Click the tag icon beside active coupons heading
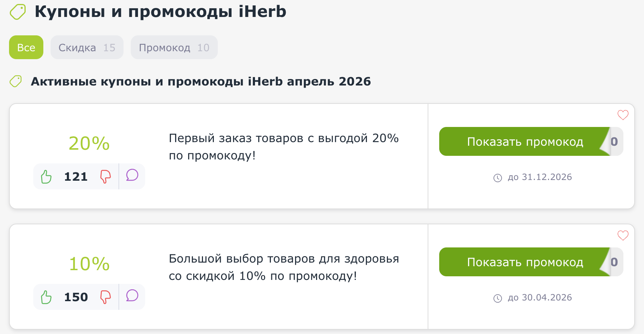This screenshot has height=334, width=644. 16,82
